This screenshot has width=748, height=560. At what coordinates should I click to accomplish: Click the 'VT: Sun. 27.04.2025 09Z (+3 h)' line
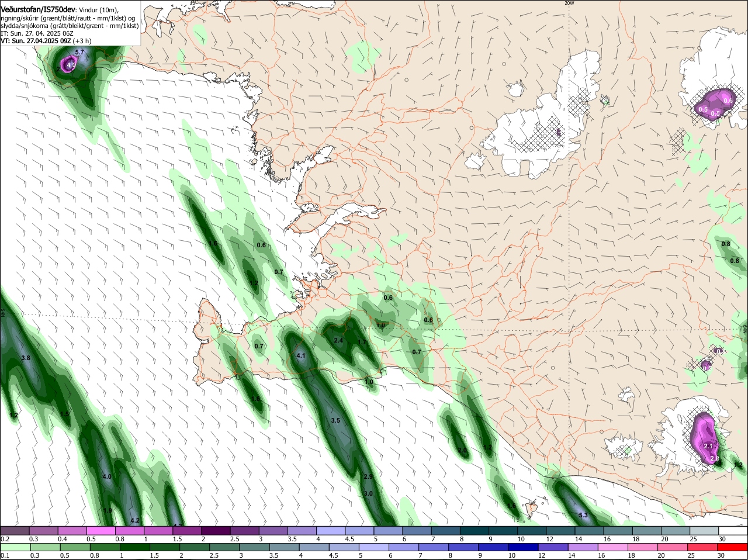tap(46, 41)
